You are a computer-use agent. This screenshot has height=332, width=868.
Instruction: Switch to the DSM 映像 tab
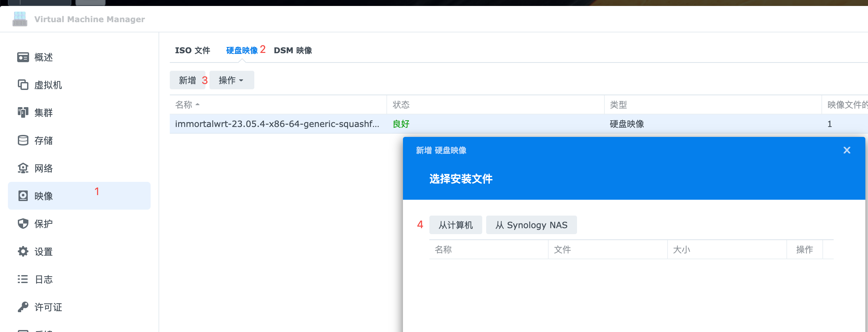[293, 50]
